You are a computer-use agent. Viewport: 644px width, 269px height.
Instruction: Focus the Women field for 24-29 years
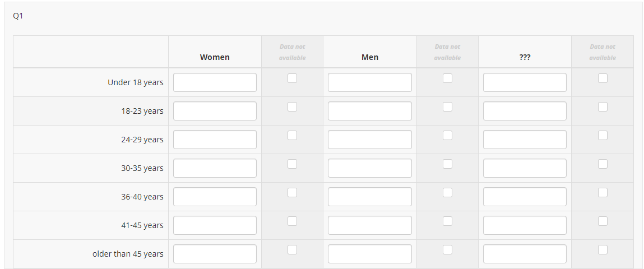(215, 140)
